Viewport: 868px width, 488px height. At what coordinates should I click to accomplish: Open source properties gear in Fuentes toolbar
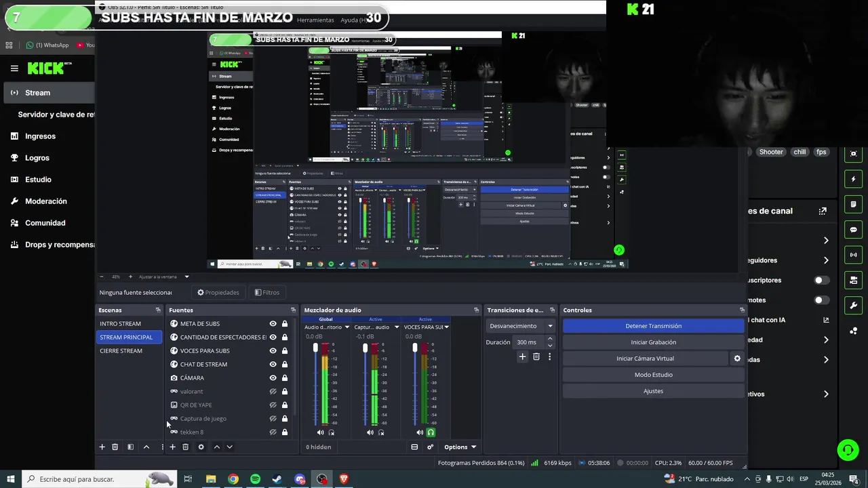click(x=201, y=447)
